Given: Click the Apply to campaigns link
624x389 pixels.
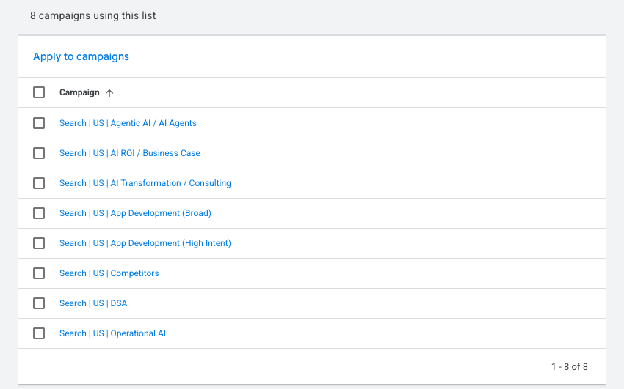Looking at the screenshot, I should tap(81, 57).
